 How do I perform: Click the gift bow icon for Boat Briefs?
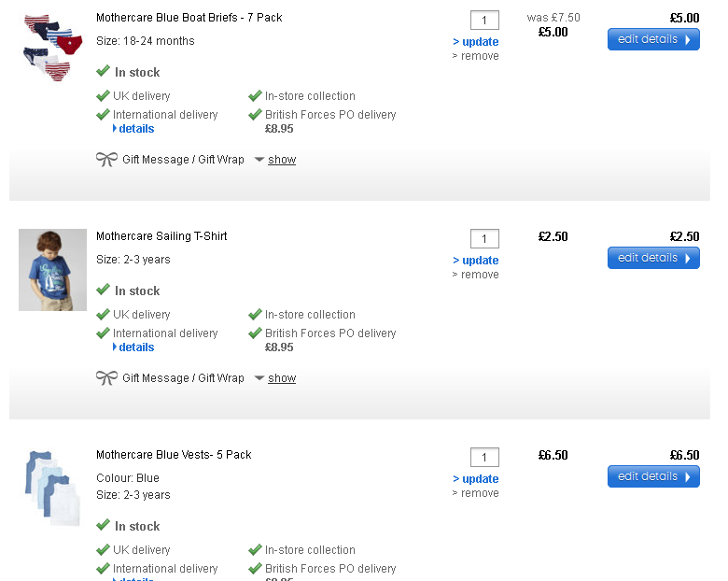[x=106, y=160]
